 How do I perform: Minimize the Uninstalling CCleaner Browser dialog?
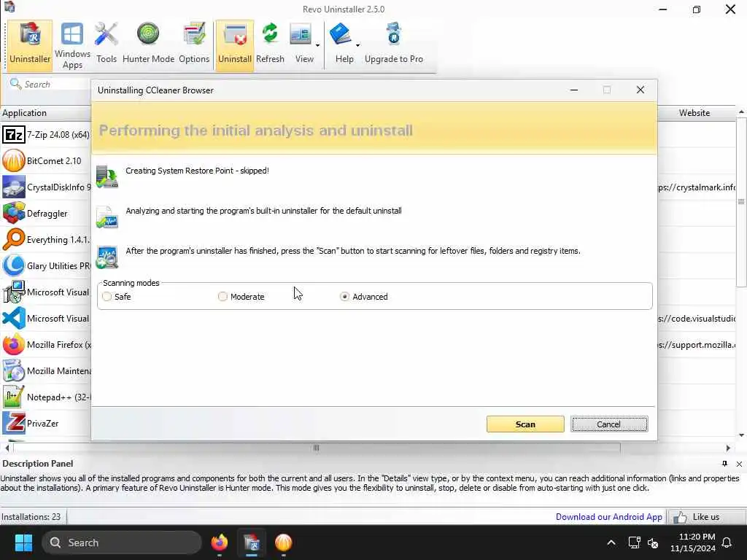pyautogui.click(x=574, y=90)
